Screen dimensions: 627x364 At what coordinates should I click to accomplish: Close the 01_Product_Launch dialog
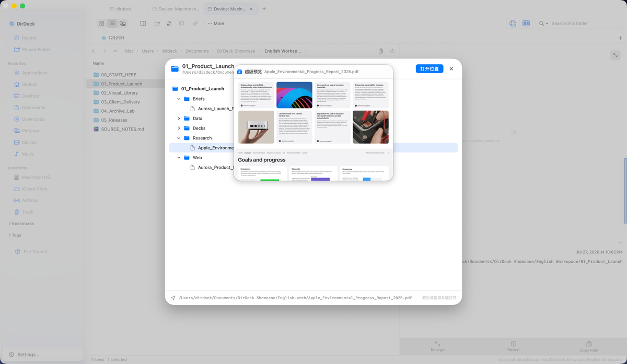(451, 69)
